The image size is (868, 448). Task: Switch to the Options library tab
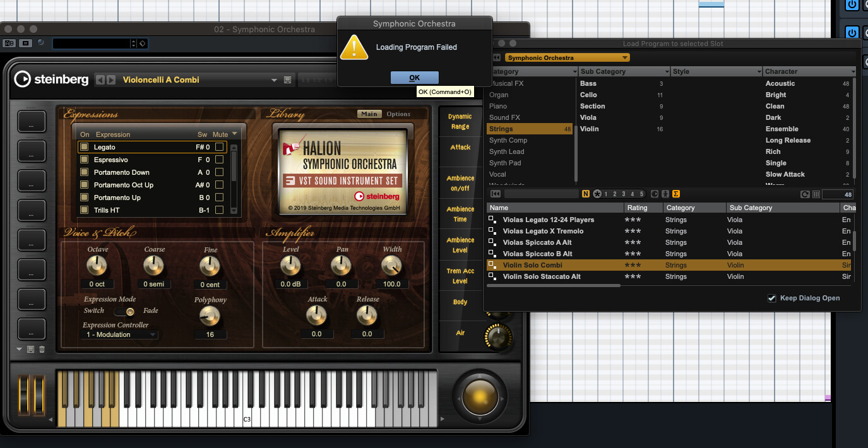(x=398, y=114)
